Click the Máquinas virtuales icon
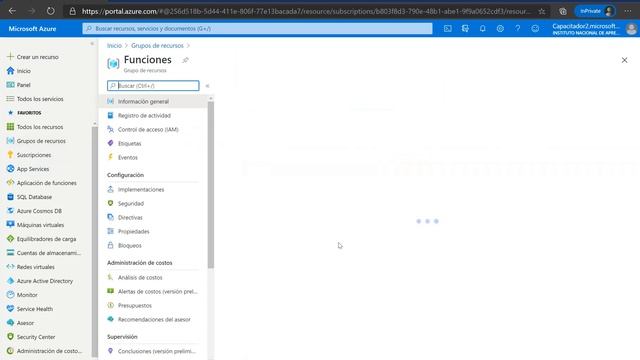 [10, 224]
